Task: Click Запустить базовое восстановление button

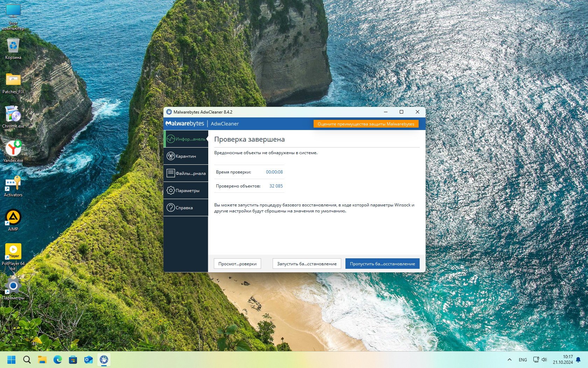Action: (307, 264)
